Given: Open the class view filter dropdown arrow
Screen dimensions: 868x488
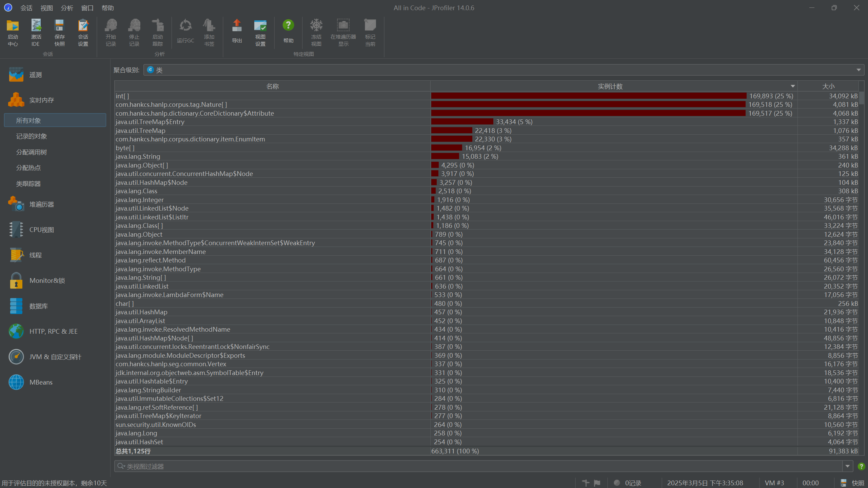Looking at the screenshot, I should click(x=847, y=466).
